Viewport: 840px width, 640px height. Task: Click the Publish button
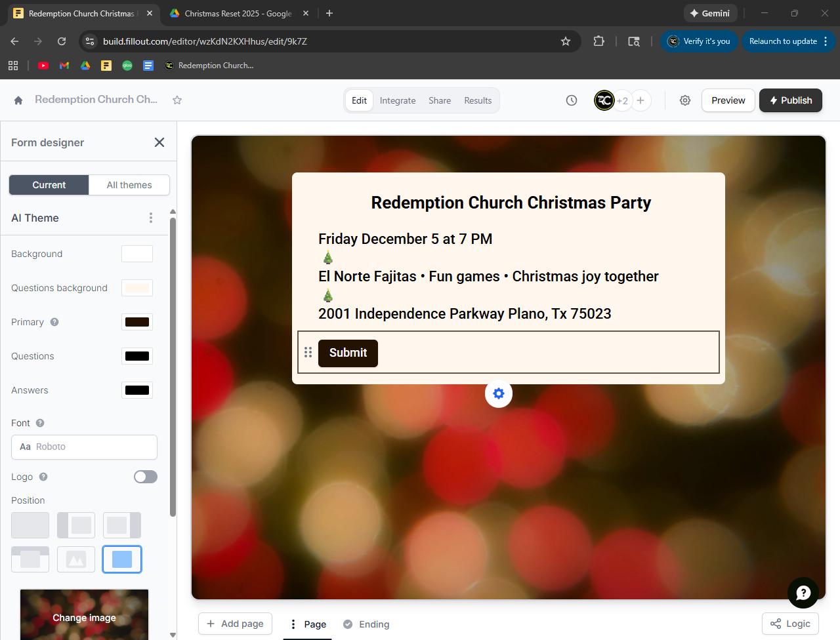790,100
